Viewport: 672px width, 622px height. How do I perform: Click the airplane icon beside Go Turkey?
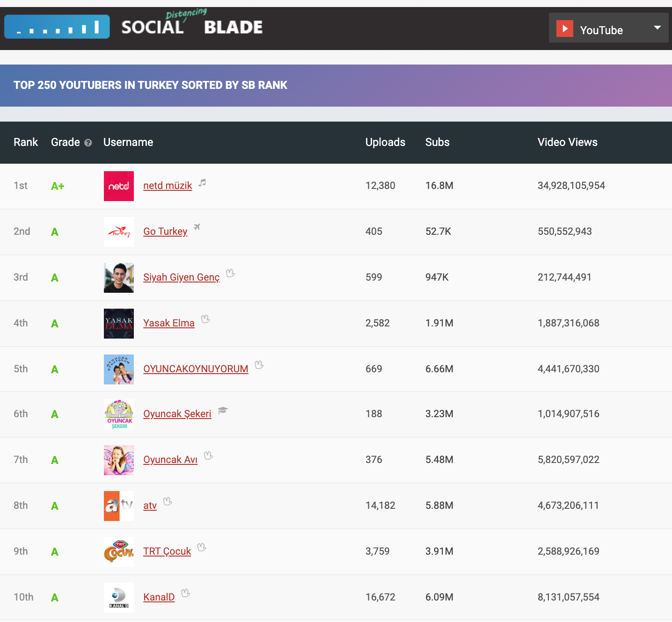(197, 227)
